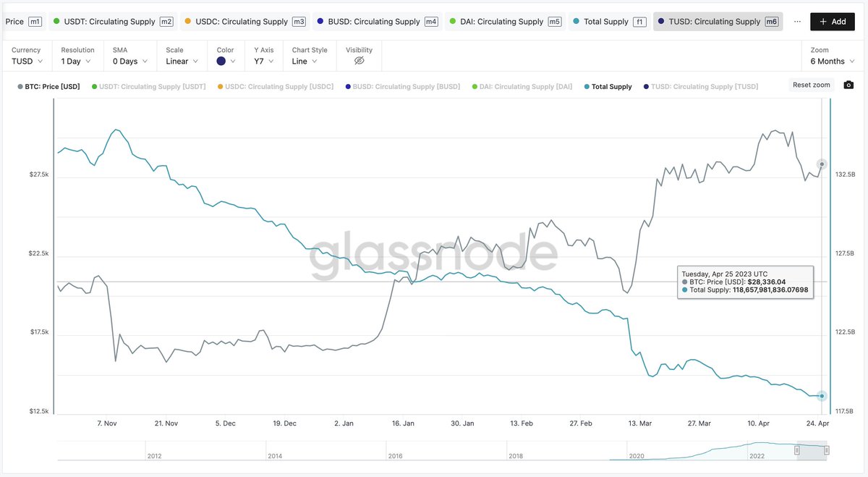This screenshot has width=868, height=477.
Task: Select the Total Supply f1 metric tab
Action: point(608,22)
